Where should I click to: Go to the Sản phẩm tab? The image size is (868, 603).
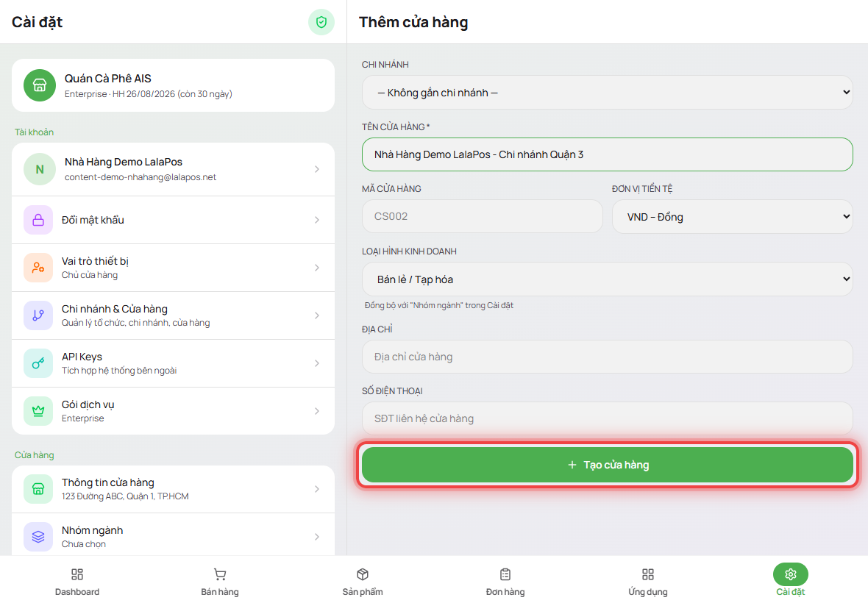coord(363,582)
